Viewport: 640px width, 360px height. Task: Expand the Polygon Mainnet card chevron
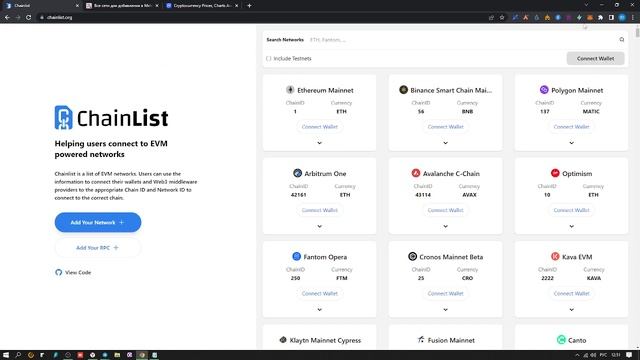pyautogui.click(x=571, y=143)
